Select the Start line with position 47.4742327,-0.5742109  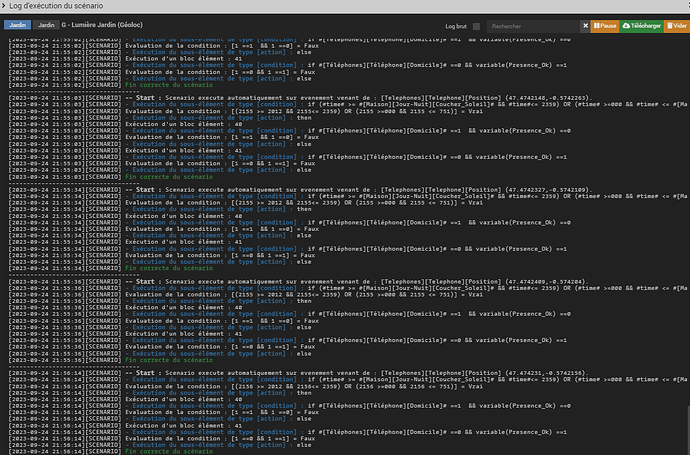click(301, 190)
